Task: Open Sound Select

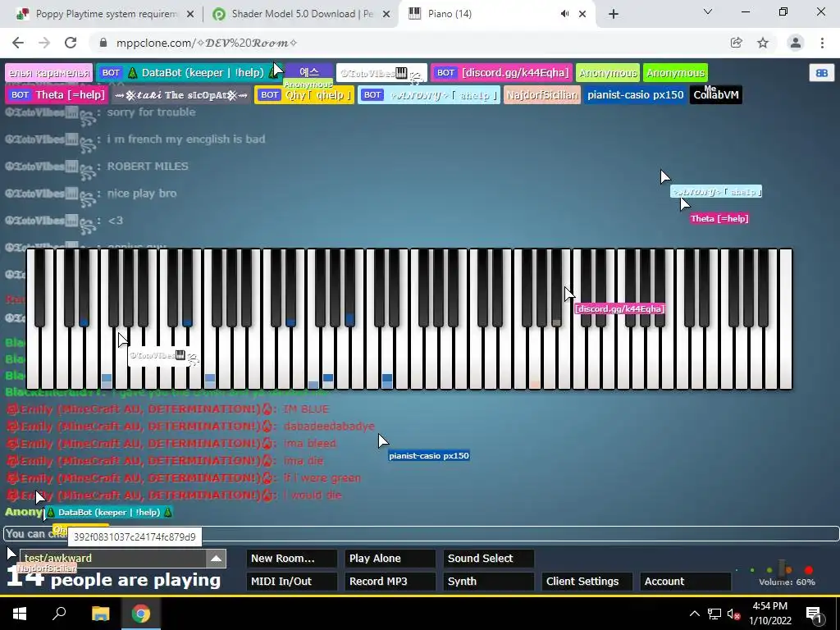Action: [x=488, y=558]
